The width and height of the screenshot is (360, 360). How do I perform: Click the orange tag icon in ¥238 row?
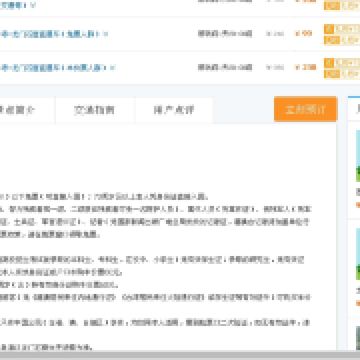(329, 63)
